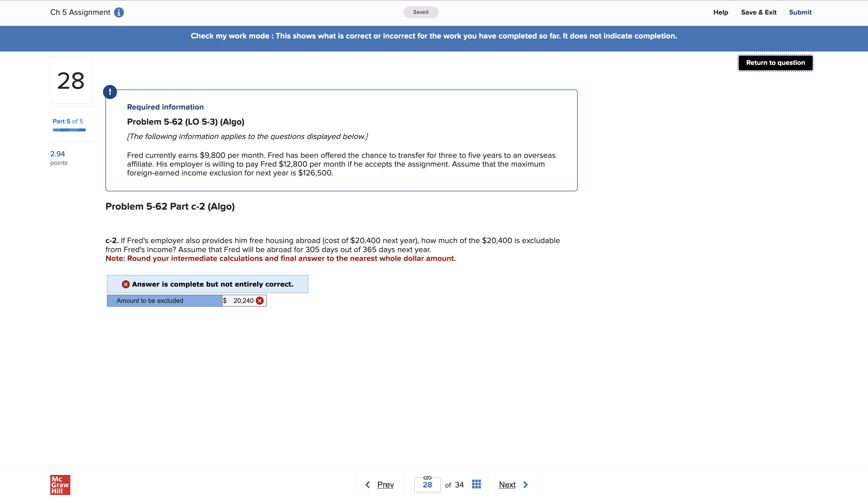Click the exclamation icon on Required information box
Viewport: 868px width, 499px height.
110,92
